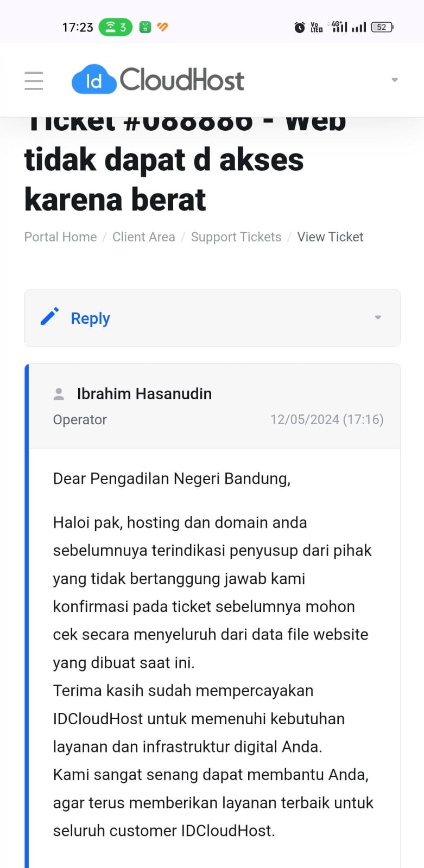Open the Client Area breadcrumb link

[144, 237]
